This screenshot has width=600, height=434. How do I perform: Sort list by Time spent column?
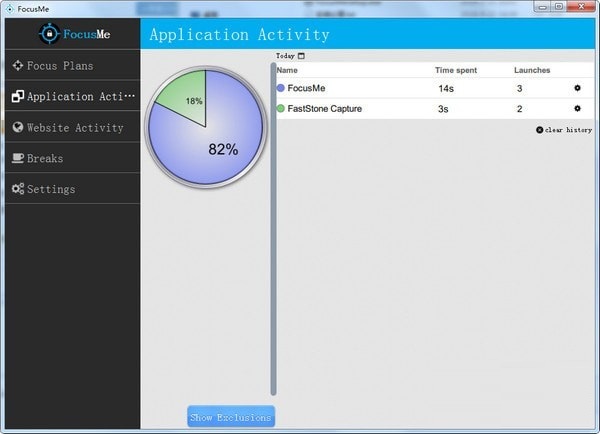point(456,71)
